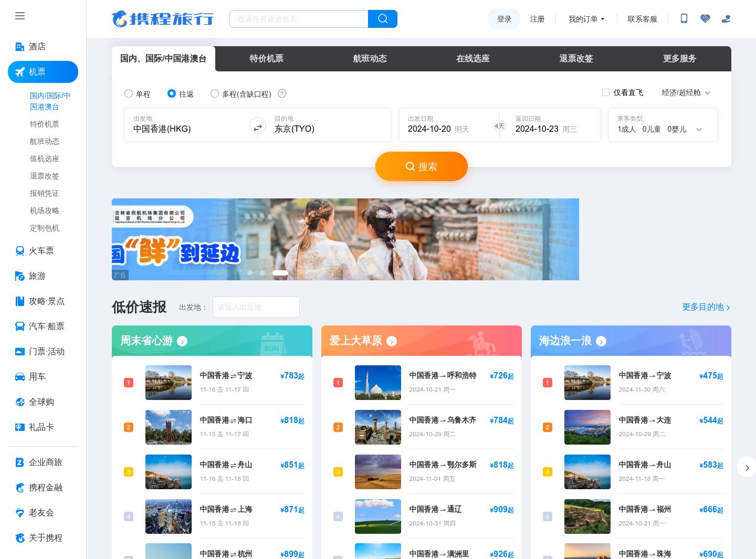Open the 酒店 hotel icon in the sidebar
Viewport: 756px width, 559px height.
pyautogui.click(x=20, y=47)
